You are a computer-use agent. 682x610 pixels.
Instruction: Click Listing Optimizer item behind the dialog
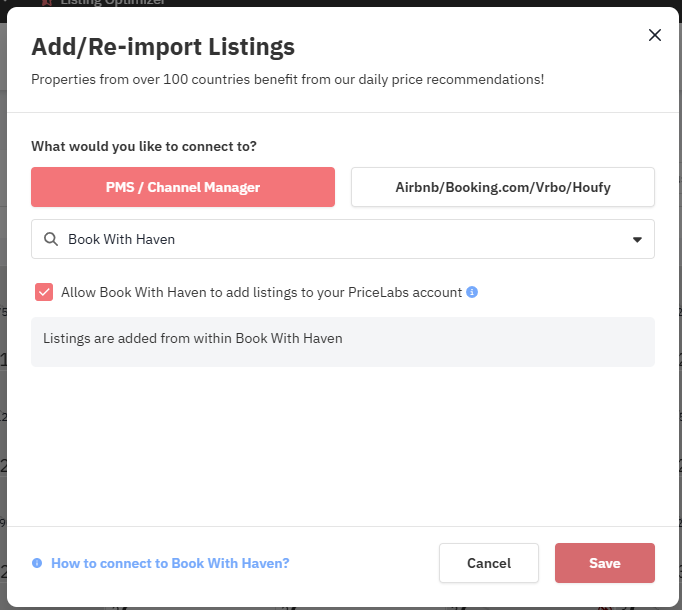[112, 3]
